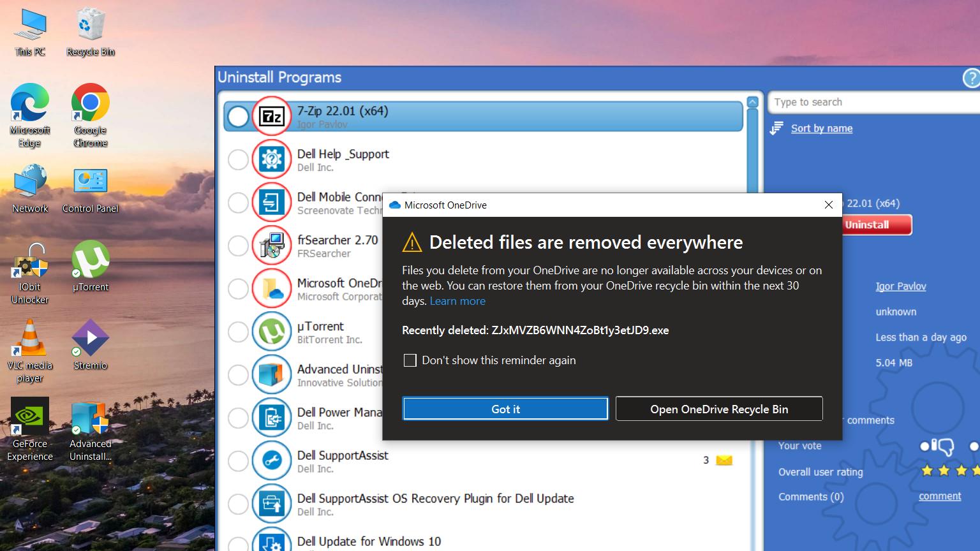Click the "Type to search" field
The image size is (980, 551).
pyautogui.click(x=873, y=102)
